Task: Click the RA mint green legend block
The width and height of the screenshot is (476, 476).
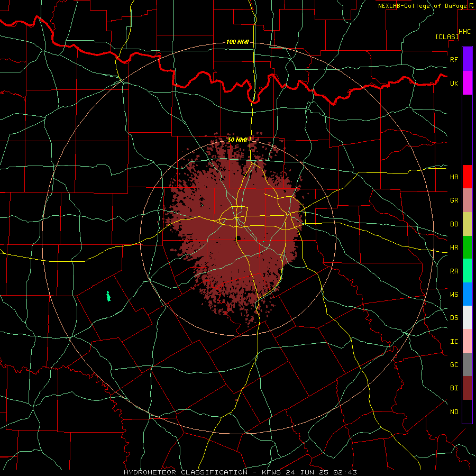Action: coord(467,271)
